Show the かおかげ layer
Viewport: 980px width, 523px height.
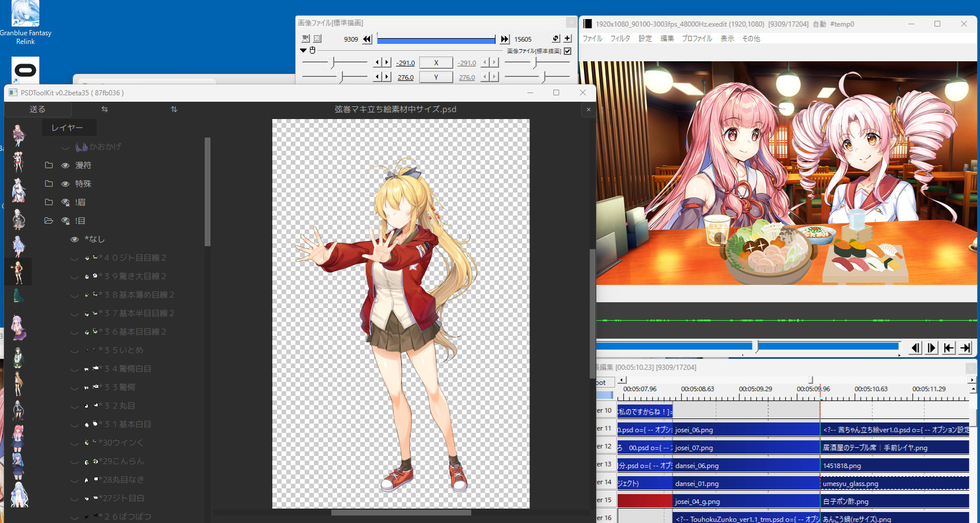pos(65,147)
